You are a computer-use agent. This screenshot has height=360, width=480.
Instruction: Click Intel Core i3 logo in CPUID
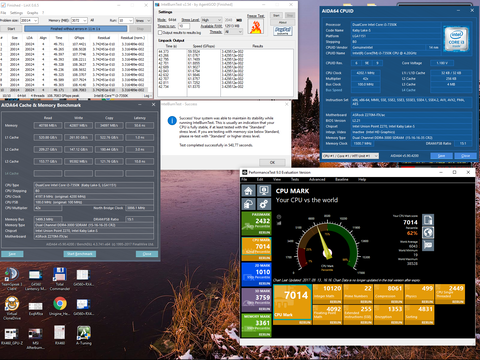coord(456,39)
